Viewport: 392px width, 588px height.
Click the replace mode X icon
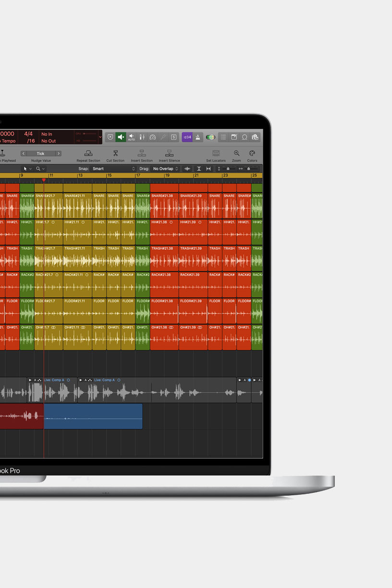(x=110, y=137)
